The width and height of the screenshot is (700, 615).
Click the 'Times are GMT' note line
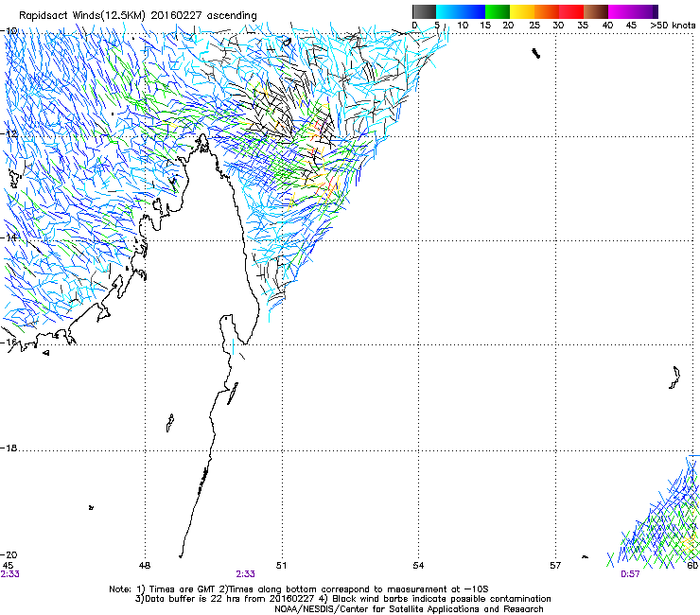click(x=299, y=589)
